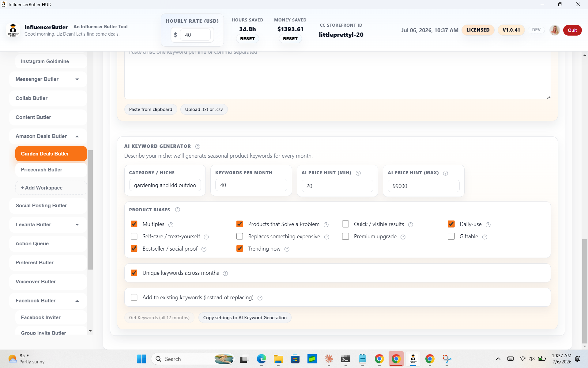Collapse Amazon Deals Butler section

[x=48, y=136]
